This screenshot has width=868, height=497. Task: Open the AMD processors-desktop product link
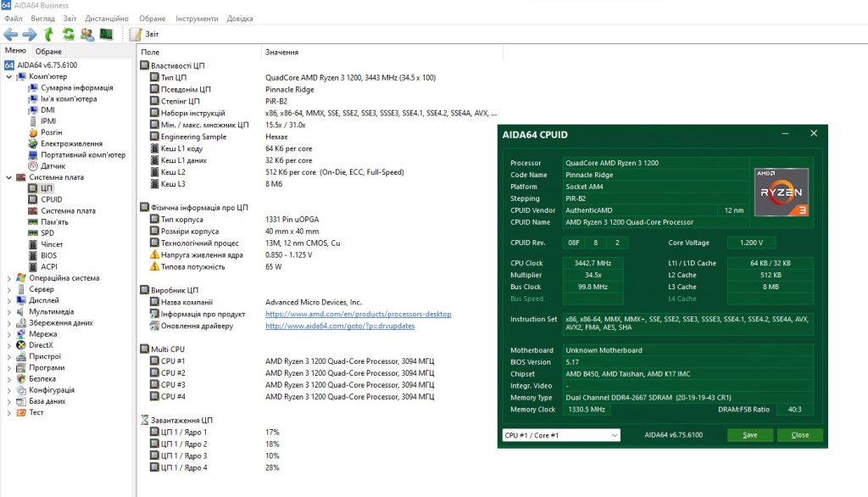tap(359, 314)
